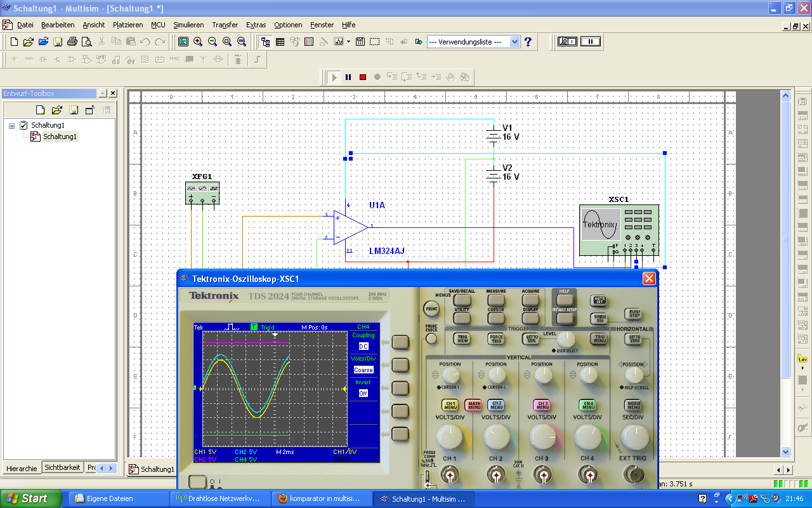Click the SINGLE SEQ button
812x508 pixels.
click(x=599, y=317)
